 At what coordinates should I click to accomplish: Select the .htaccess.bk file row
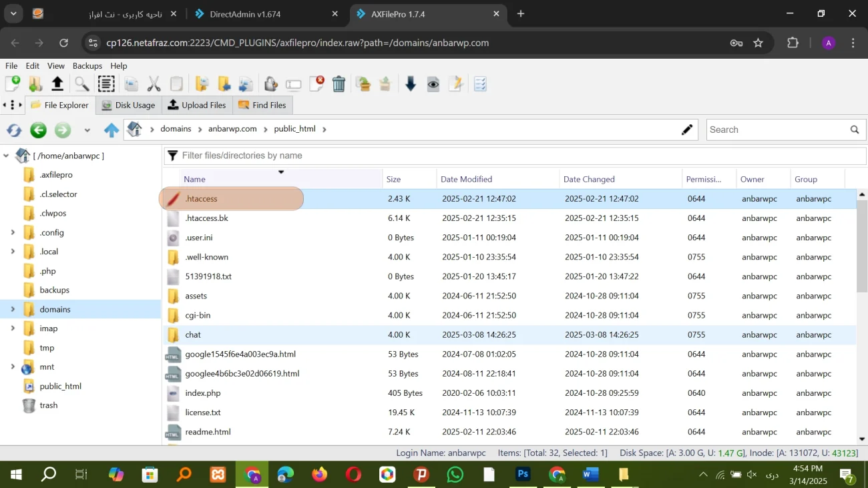pyautogui.click(x=208, y=218)
